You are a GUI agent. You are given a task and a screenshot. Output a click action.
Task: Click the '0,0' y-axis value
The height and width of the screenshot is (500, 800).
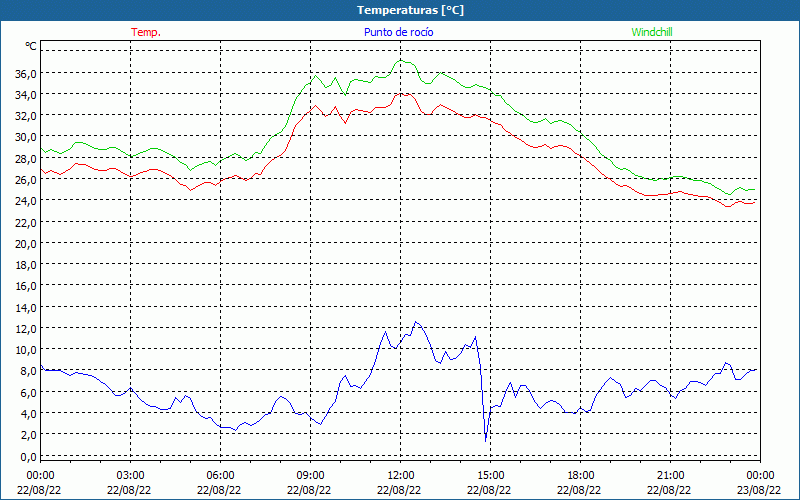point(28,457)
